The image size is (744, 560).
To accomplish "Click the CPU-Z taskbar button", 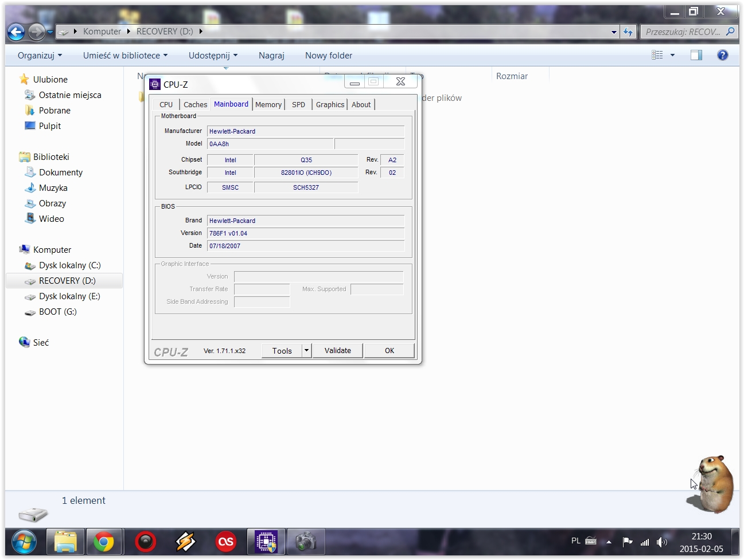I will (x=266, y=542).
